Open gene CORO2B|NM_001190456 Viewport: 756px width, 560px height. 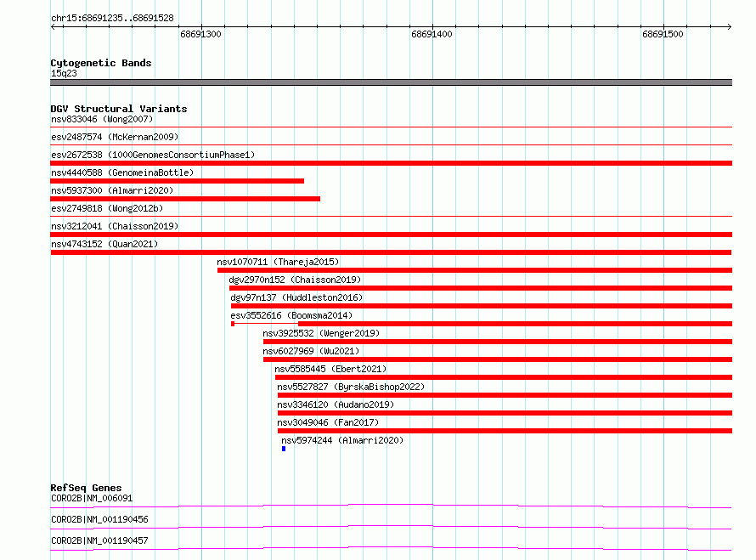99,519
